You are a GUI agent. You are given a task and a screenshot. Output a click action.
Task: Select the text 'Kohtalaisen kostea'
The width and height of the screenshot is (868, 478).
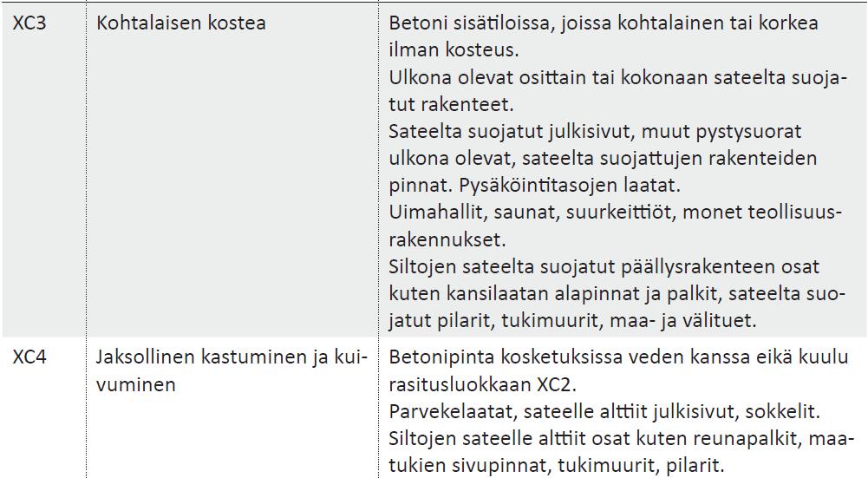(181, 23)
